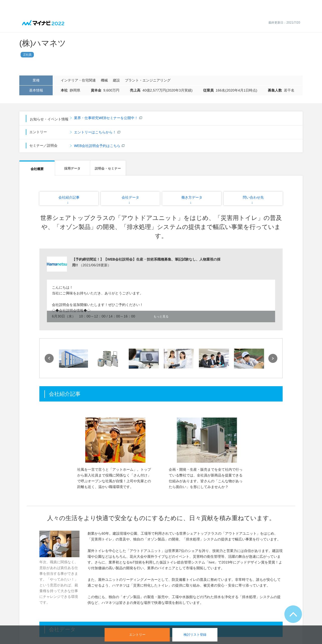
Task: Select the ozone machines product thumbnail
Action: pyautogui.click(x=108, y=359)
